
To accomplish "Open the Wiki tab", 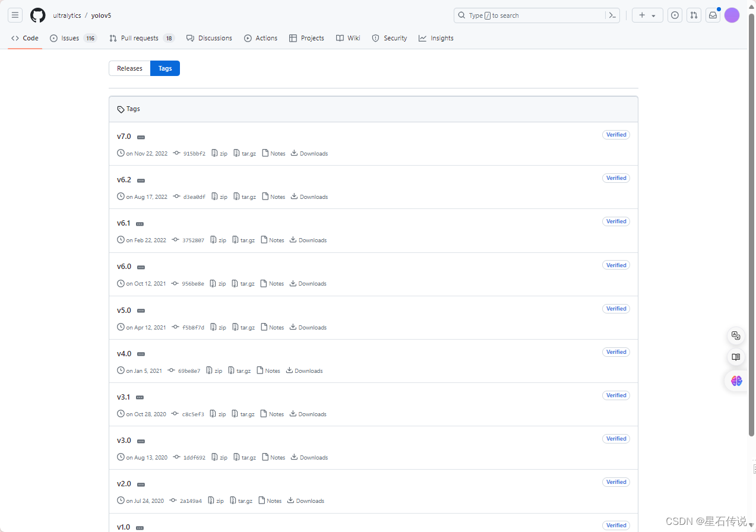I will pos(348,38).
